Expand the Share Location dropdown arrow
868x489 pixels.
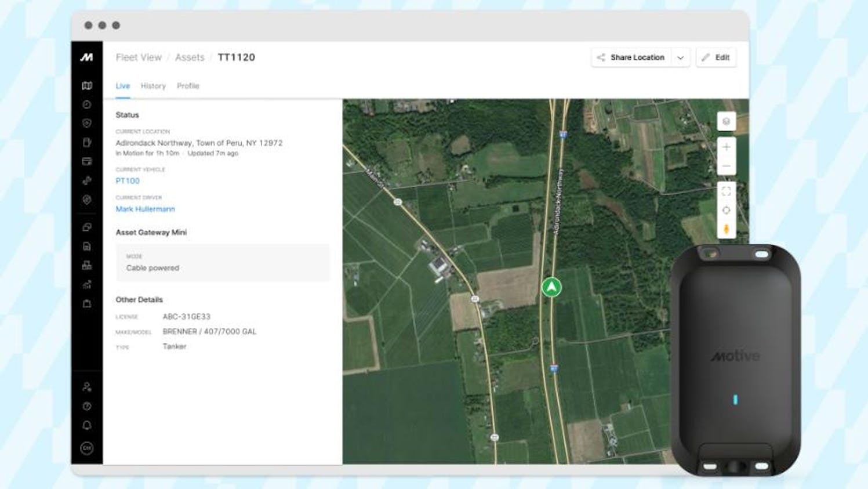(x=680, y=57)
